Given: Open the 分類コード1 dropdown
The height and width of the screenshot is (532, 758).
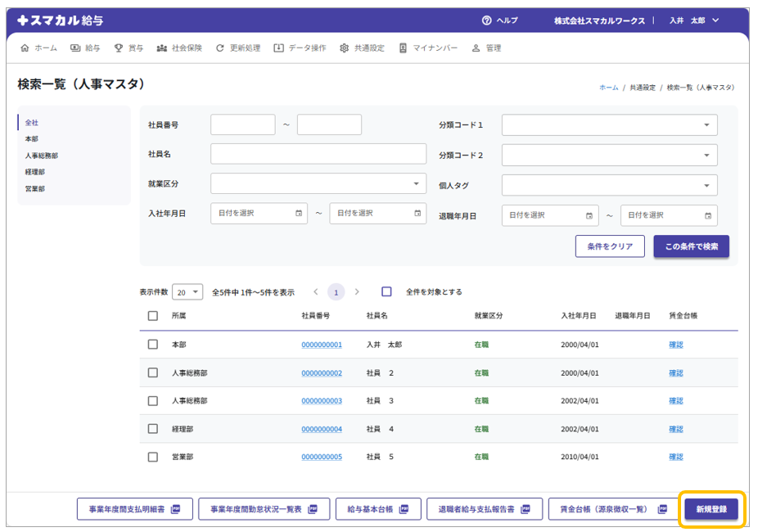Looking at the screenshot, I should (x=609, y=125).
